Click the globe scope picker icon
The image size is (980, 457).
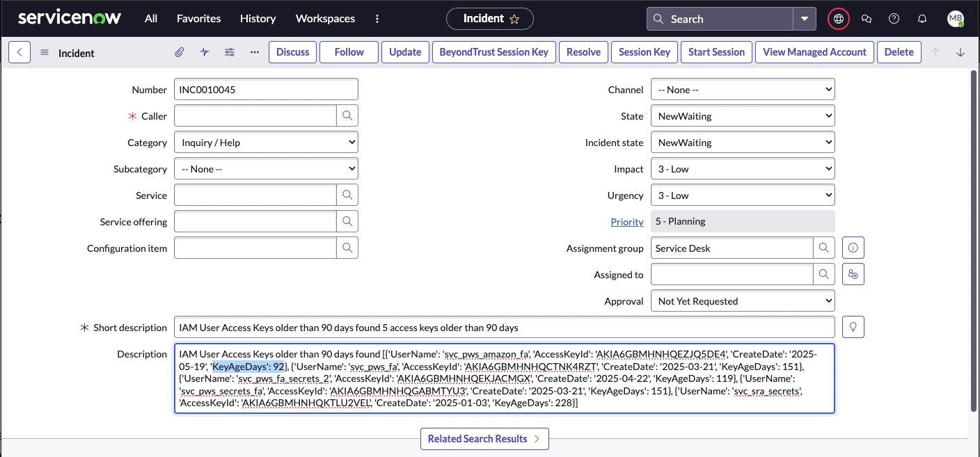click(x=839, y=19)
